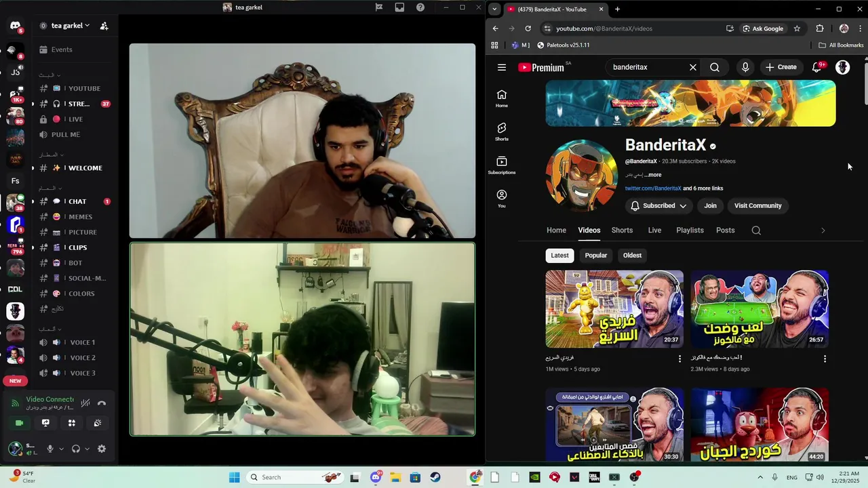The height and width of the screenshot is (488, 868).
Task: Expand microphone input options chevron
Action: pyautogui.click(x=61, y=449)
